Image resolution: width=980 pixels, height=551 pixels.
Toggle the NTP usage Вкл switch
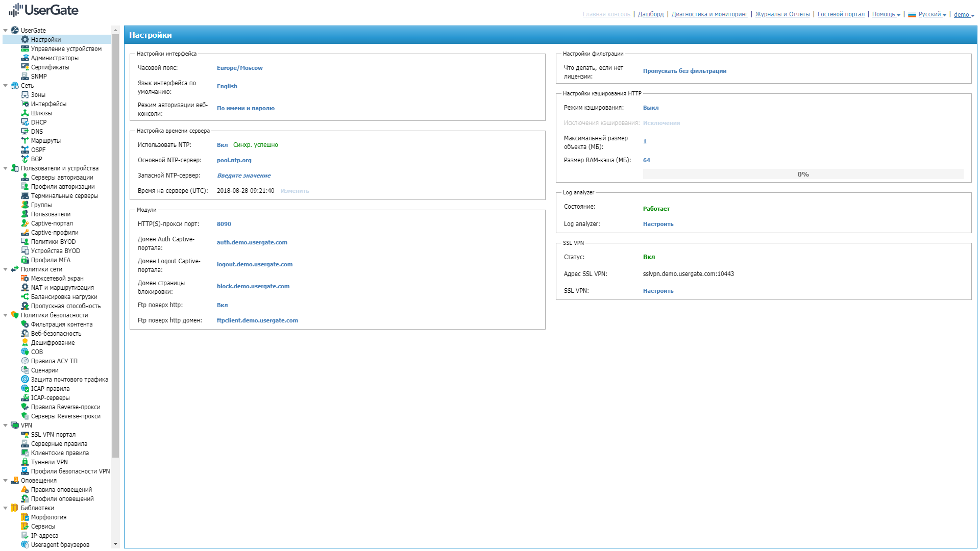click(x=222, y=145)
